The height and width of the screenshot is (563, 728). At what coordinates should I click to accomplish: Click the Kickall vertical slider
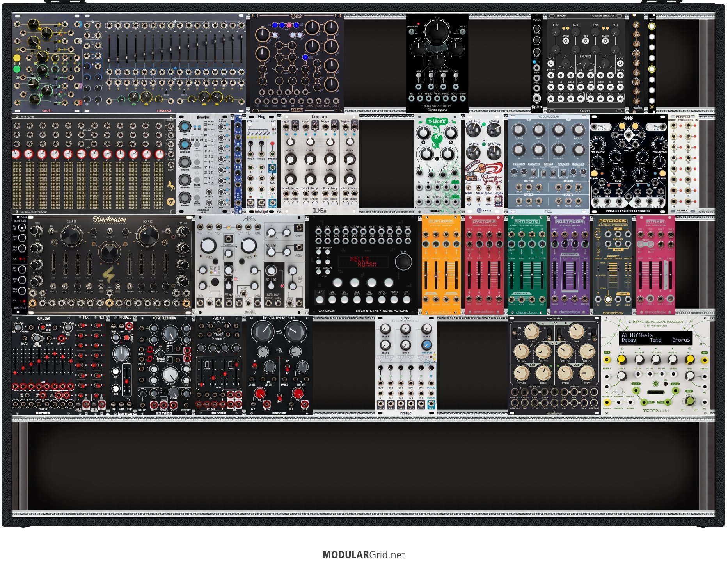point(126,380)
